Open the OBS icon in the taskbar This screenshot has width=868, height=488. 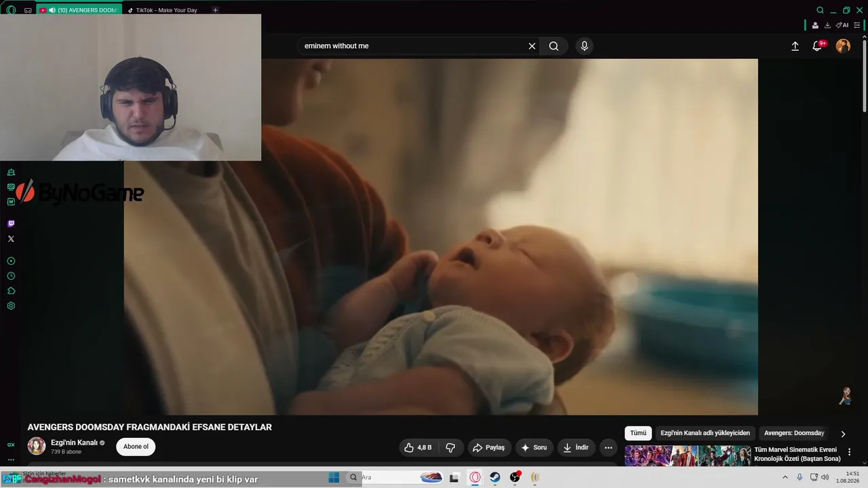[x=515, y=477]
